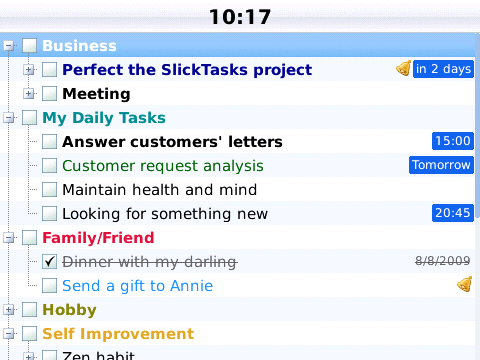
Task: Check off Answer customers' letters
Action: point(49,142)
